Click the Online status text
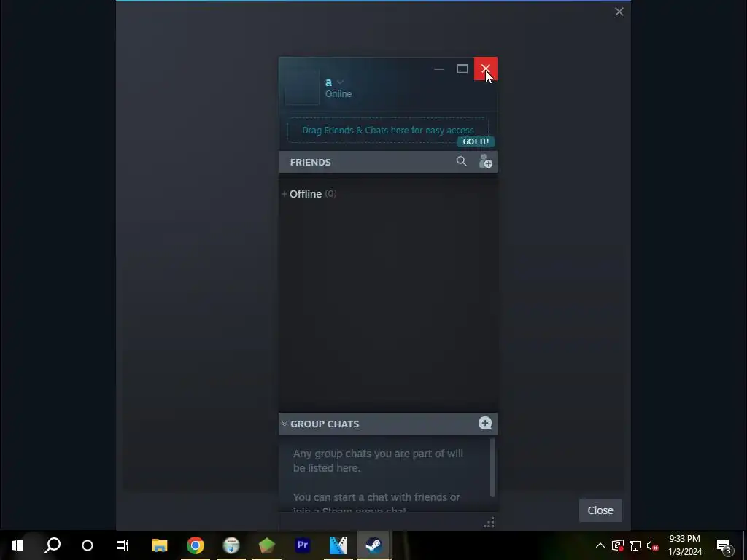 pyautogui.click(x=338, y=94)
